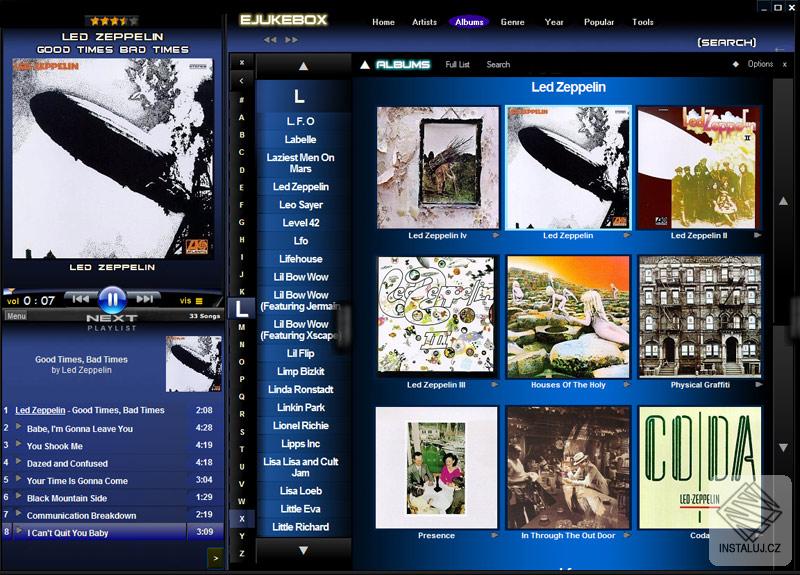Click the back chevron atop the alphabet index
800x575 pixels.
click(242, 80)
